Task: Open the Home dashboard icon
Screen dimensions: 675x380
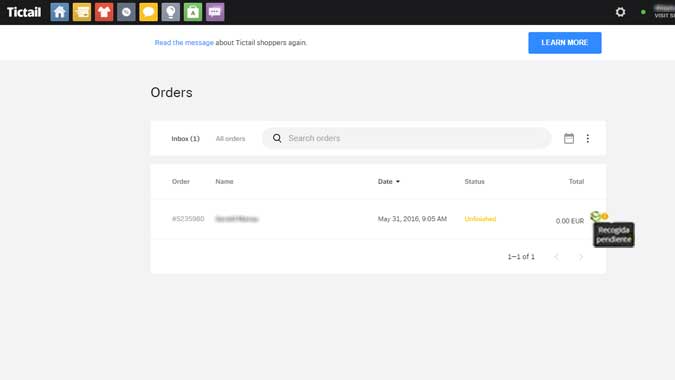Action: pos(59,12)
